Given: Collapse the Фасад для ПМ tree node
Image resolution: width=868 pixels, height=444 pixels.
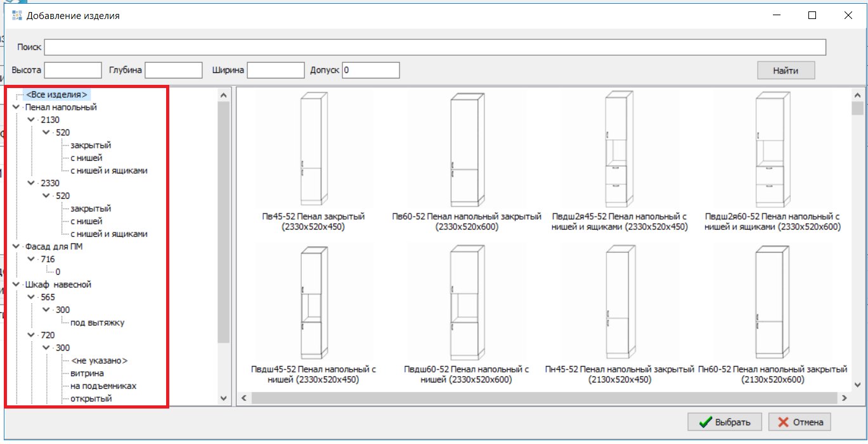Looking at the screenshot, I should tap(16, 246).
